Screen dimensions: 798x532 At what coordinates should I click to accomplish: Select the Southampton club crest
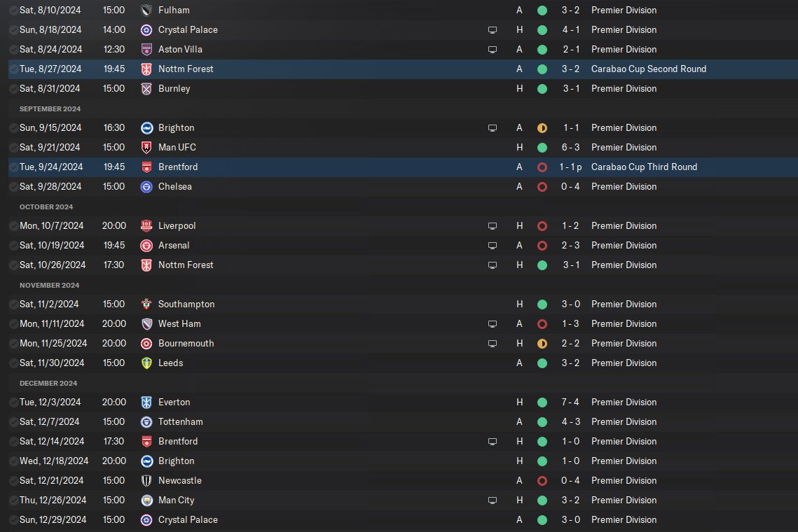coord(146,304)
